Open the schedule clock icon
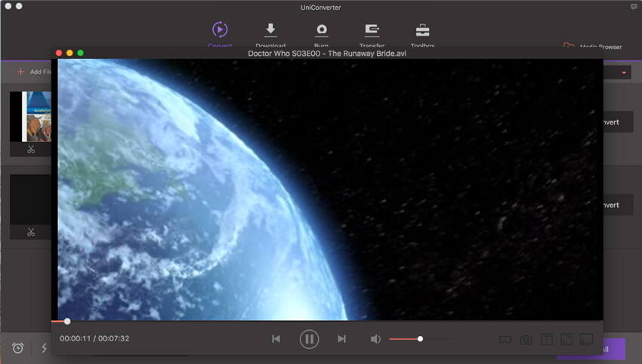Image resolution: width=642 pixels, height=364 pixels. tap(17, 348)
